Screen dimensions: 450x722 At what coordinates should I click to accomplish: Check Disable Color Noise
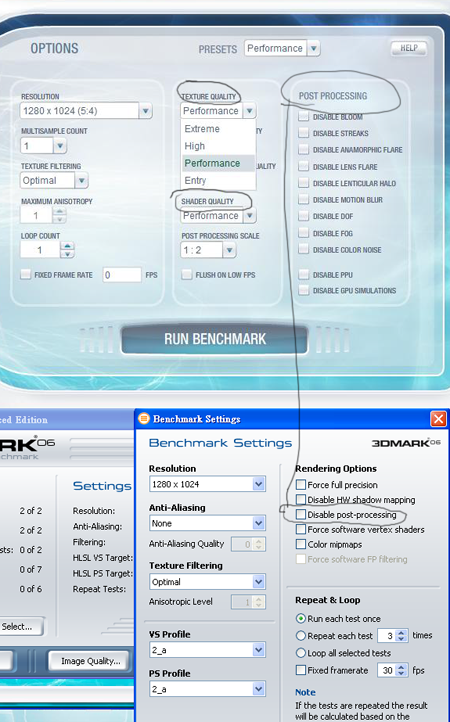pyautogui.click(x=303, y=250)
